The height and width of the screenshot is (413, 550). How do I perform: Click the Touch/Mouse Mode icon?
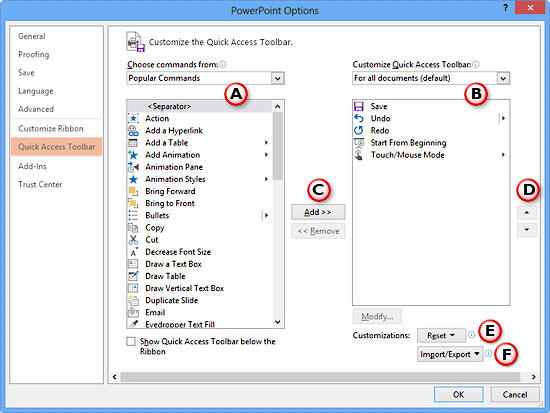359,155
